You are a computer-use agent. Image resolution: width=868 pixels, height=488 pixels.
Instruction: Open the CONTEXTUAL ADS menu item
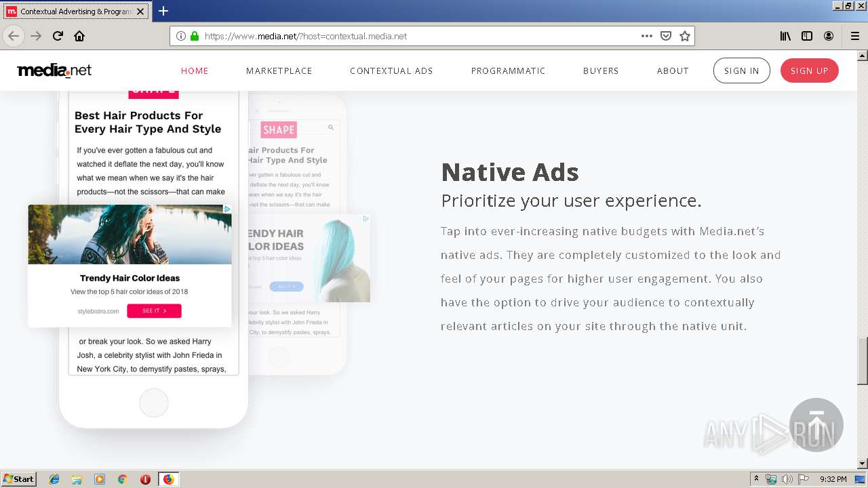(391, 70)
